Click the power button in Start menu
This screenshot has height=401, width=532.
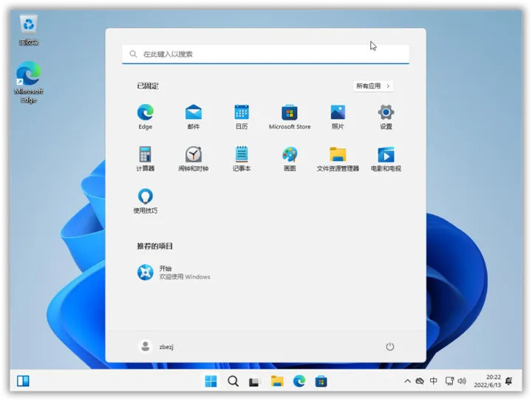click(390, 347)
